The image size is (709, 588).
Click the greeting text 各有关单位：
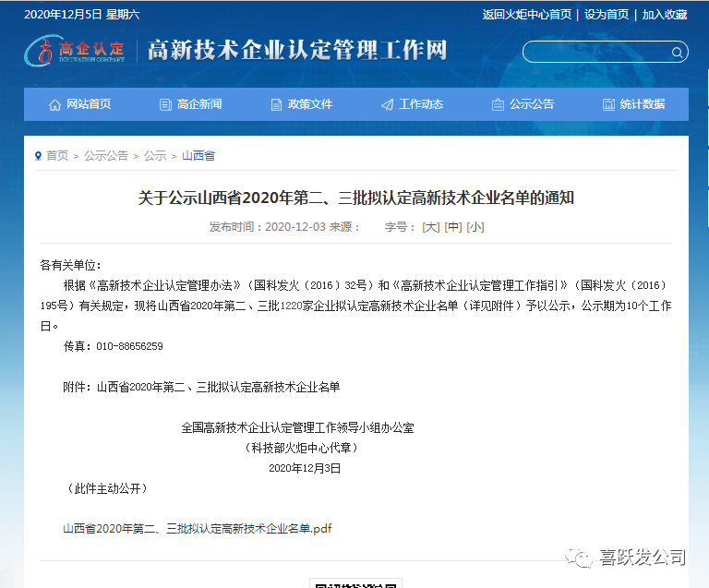click(70, 265)
